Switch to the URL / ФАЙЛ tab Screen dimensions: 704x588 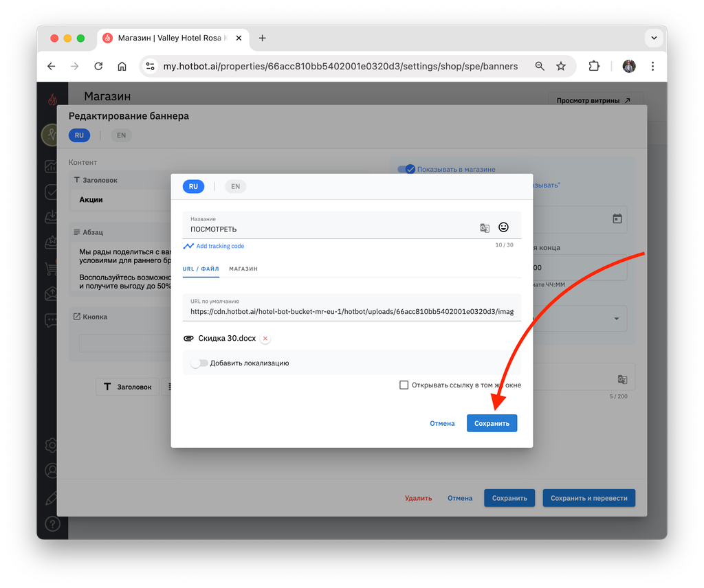tap(201, 269)
